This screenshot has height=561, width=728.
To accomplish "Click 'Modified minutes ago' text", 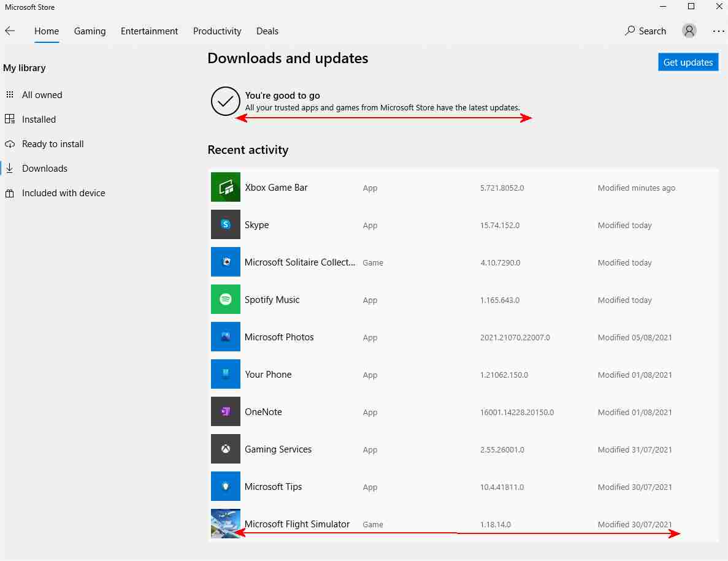I will point(637,188).
